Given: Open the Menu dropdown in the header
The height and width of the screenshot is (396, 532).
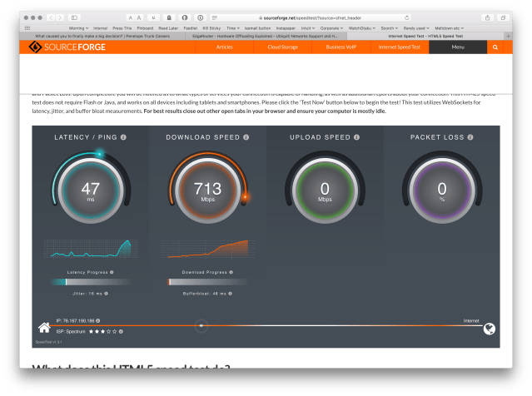Looking at the screenshot, I should coord(458,48).
